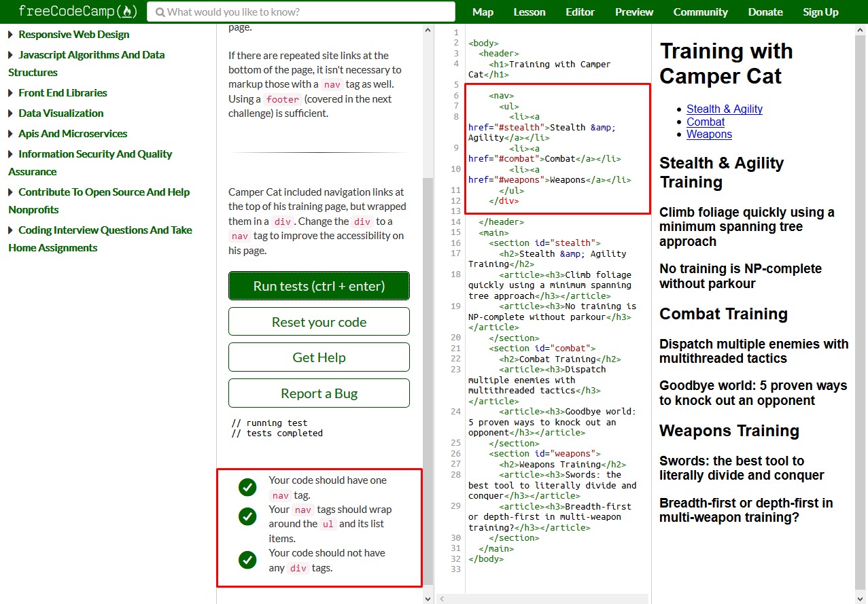Viewport: 868px width, 604px height.
Task: Click the instructions panel scroll-down arrow
Action: pyautogui.click(x=428, y=599)
